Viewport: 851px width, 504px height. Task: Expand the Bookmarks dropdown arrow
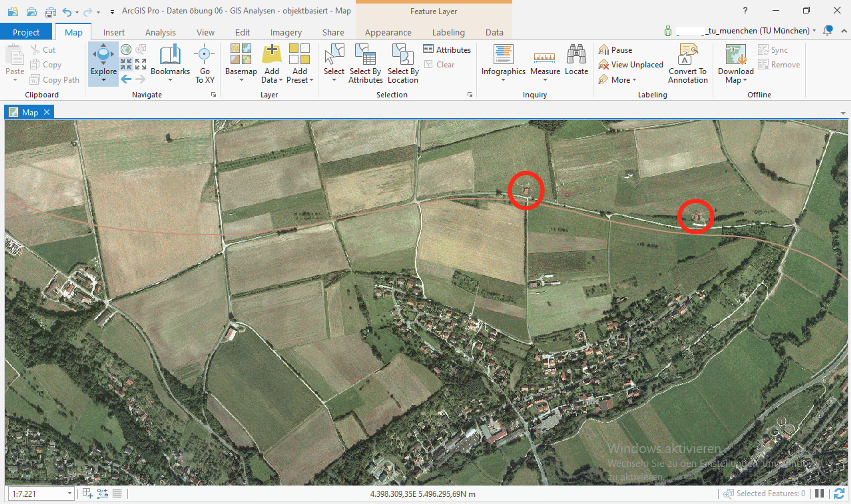pos(170,80)
